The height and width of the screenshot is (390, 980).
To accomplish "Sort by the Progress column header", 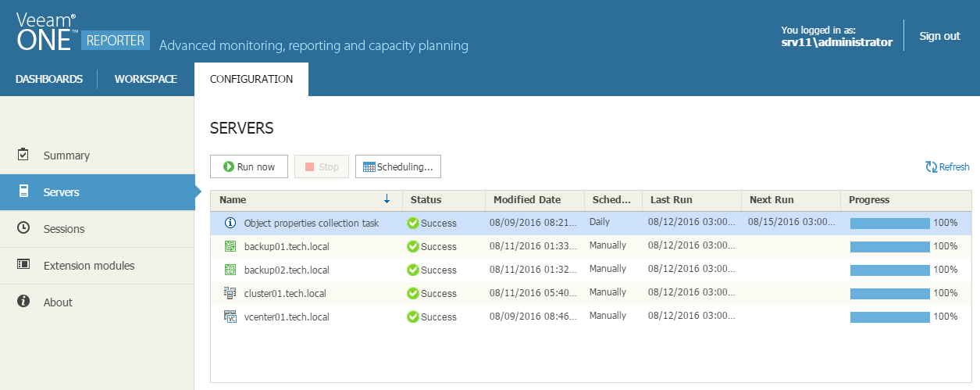I will click(x=906, y=199).
